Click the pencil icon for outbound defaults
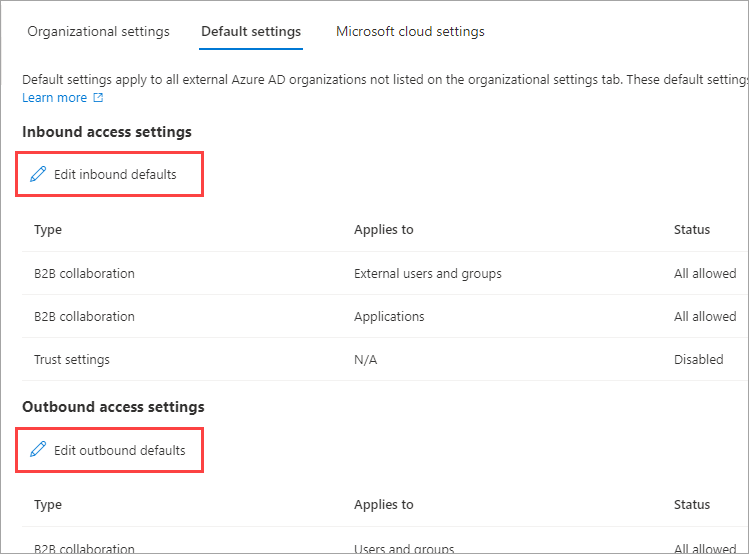Screen dimensions: 749x554 point(39,450)
